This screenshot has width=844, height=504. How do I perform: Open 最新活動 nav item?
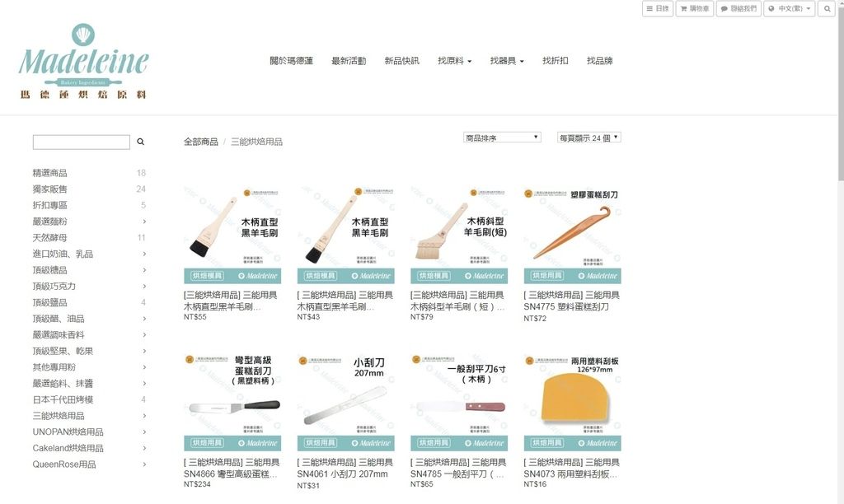tap(349, 61)
